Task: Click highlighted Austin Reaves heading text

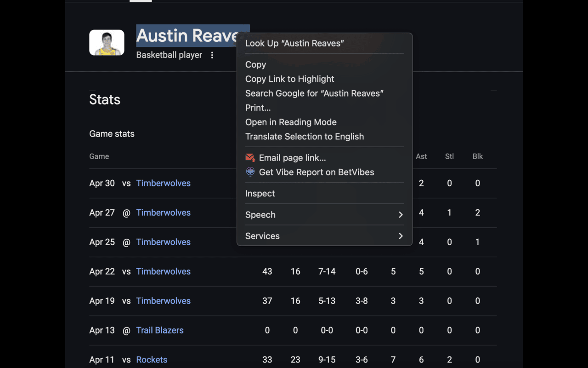Action: [187, 35]
